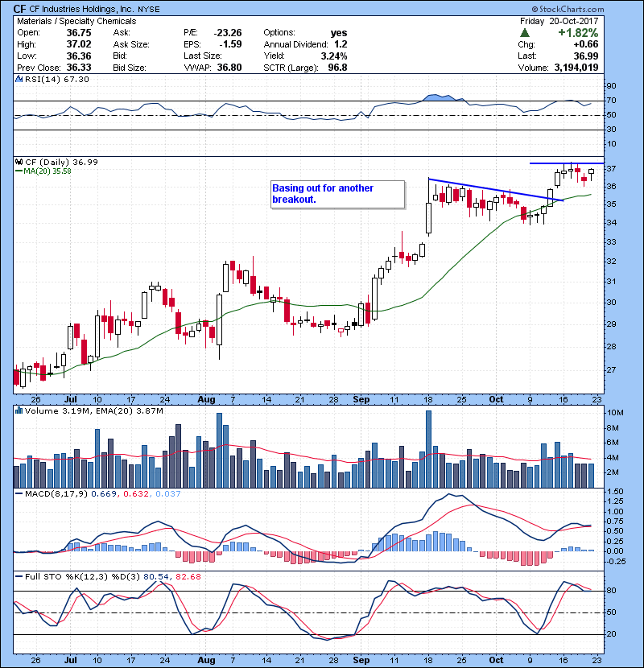Click the volume bars icon
The height and width of the screenshot is (668, 644).
[x=19, y=410]
